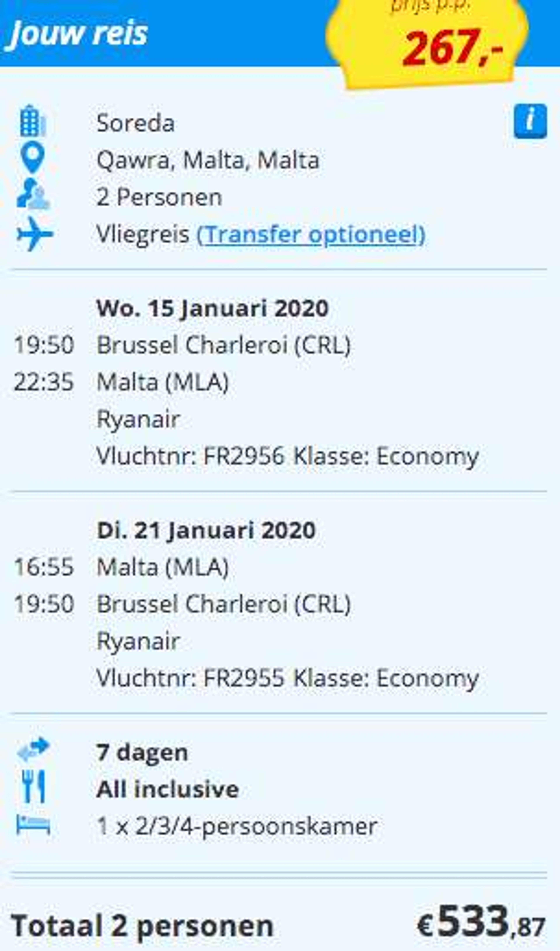Click the Di. 21 Januari 2020 return date

206,531
